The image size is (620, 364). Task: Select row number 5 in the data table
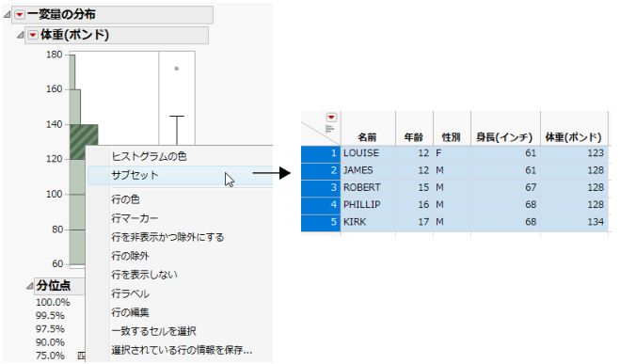click(x=321, y=222)
